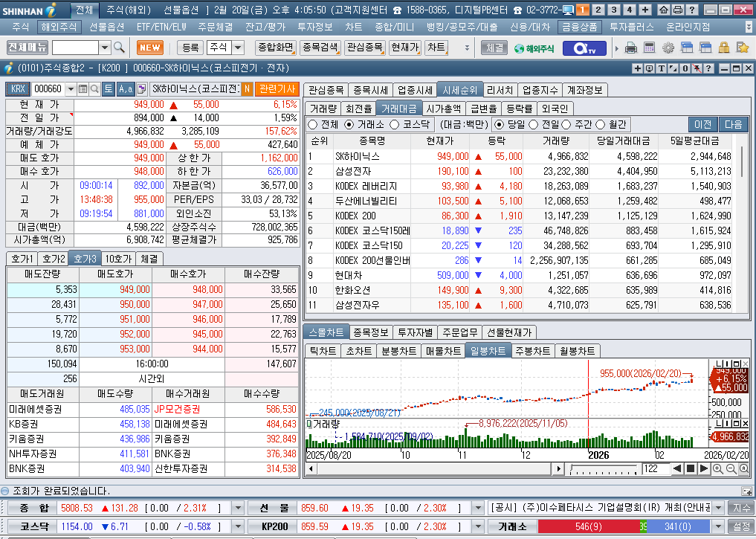Select the 거래소 radio button
Viewport: 756px width, 539px height.
(349, 125)
